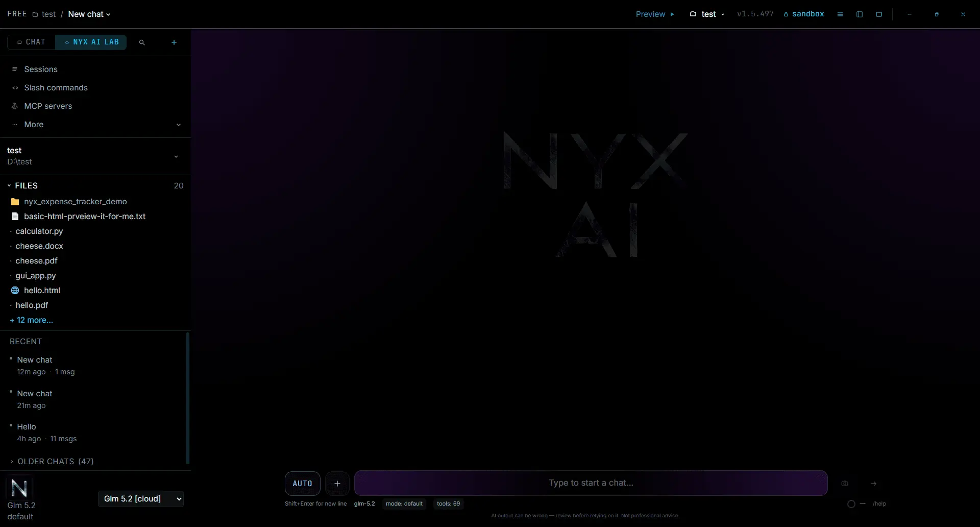Toggle the sandbox lock indicator
Image resolution: width=980 pixels, height=527 pixels.
click(804, 14)
